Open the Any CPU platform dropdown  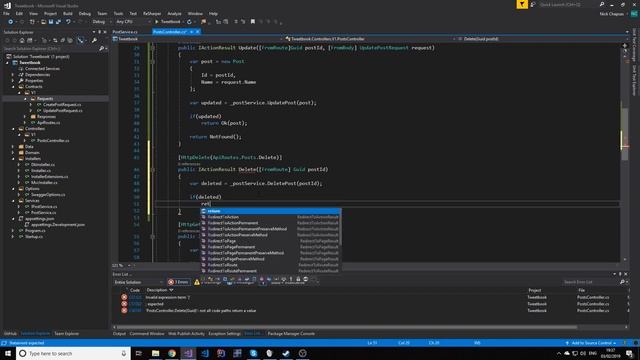[x=133, y=22]
